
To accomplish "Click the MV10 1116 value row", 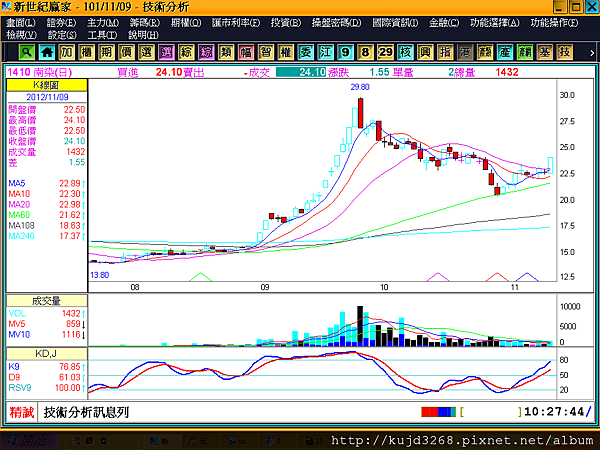I will coord(47,334).
